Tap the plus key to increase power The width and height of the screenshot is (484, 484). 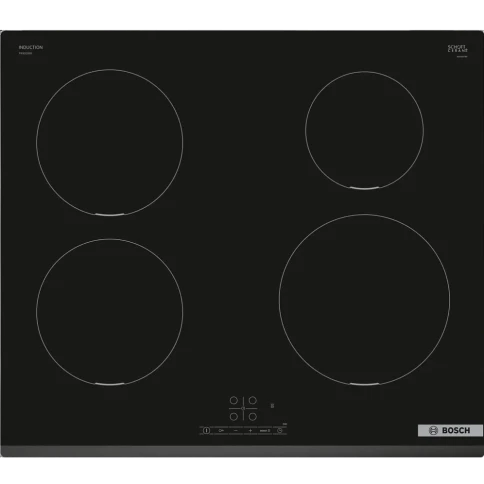coord(250,430)
